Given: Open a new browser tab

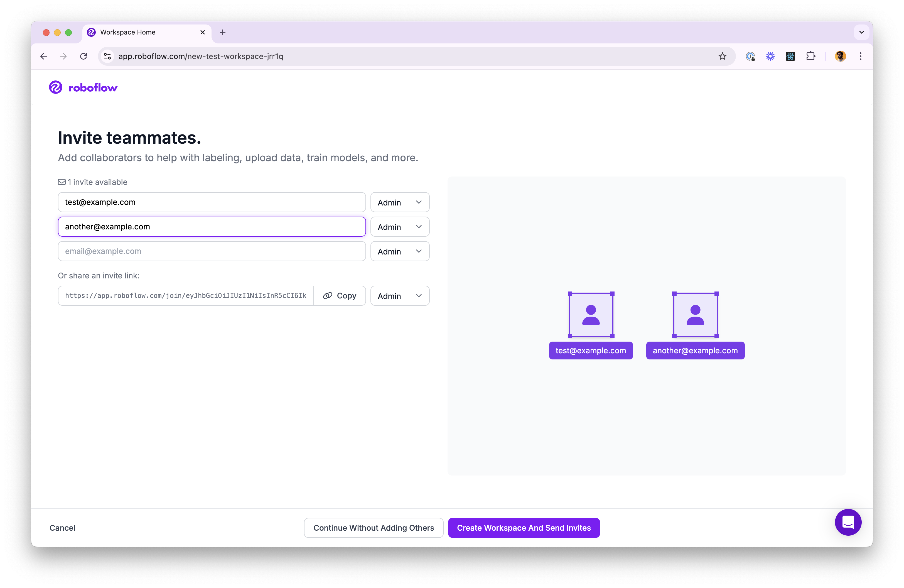Looking at the screenshot, I should 223,32.
